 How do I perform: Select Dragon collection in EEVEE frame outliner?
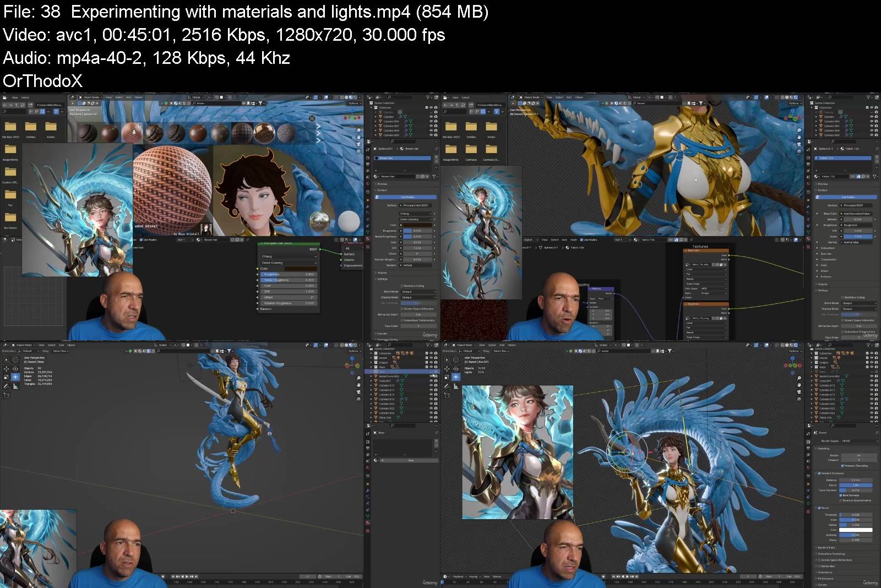coord(824,363)
